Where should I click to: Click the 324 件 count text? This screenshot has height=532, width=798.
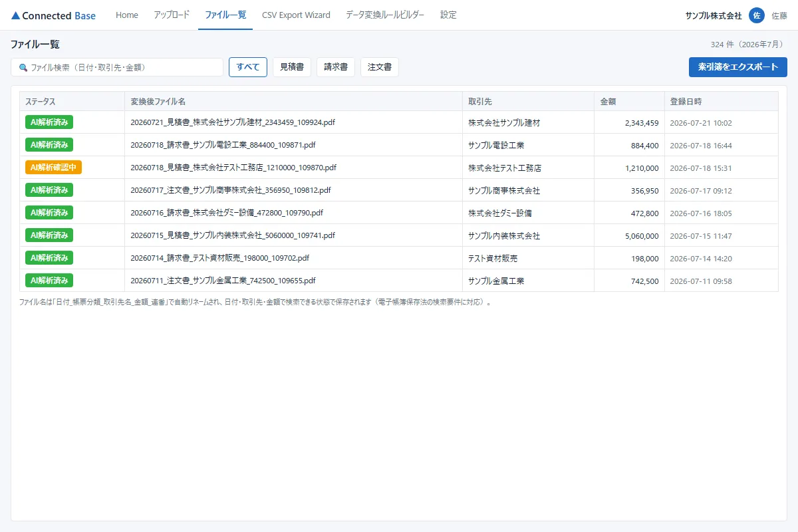click(x=749, y=45)
